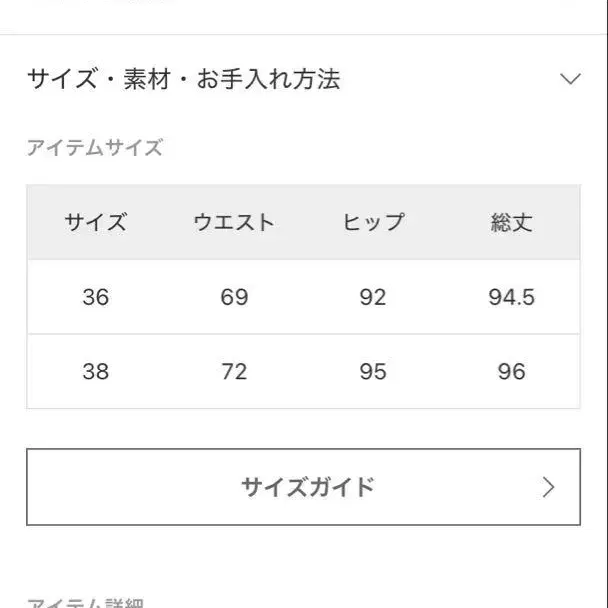Click waist value 72
608x608 pixels.
point(234,372)
